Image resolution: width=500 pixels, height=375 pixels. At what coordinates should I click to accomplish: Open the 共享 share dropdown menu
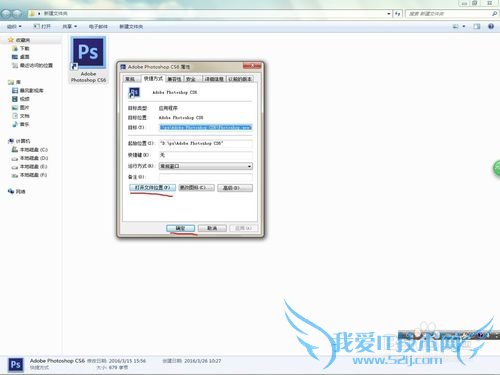click(70, 26)
